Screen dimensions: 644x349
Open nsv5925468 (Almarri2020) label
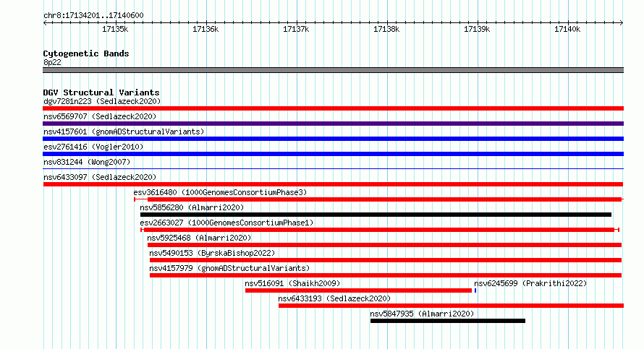[199, 238]
